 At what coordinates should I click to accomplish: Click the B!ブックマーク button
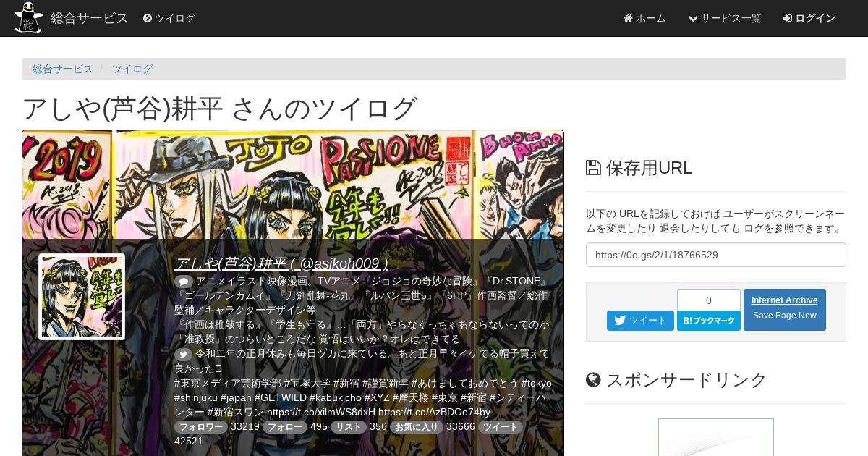tap(709, 321)
